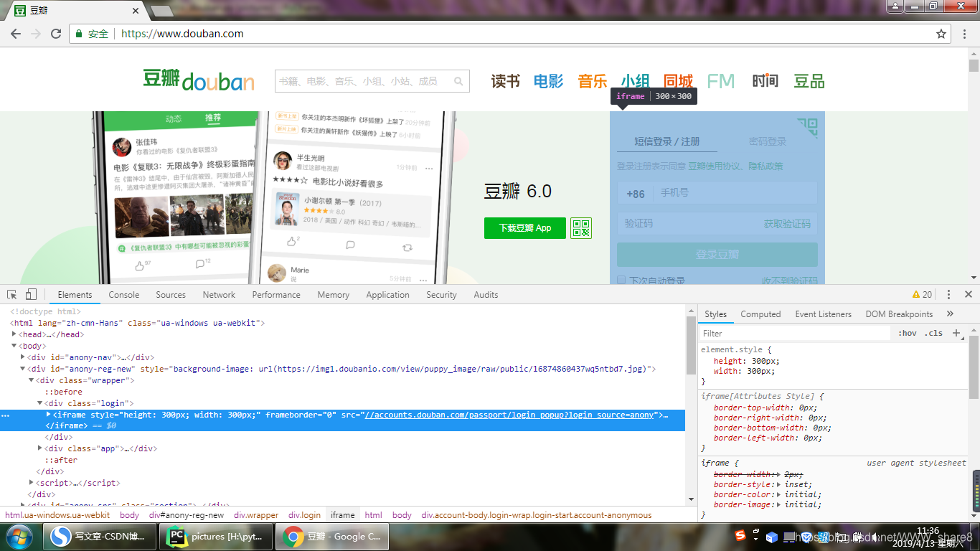Open the DOM Breakpoints tab
Screen dimensions: 980x551
click(x=899, y=314)
